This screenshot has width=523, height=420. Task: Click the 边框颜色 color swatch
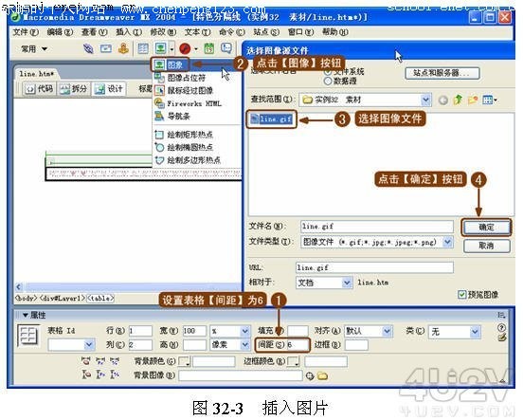pos(293,361)
